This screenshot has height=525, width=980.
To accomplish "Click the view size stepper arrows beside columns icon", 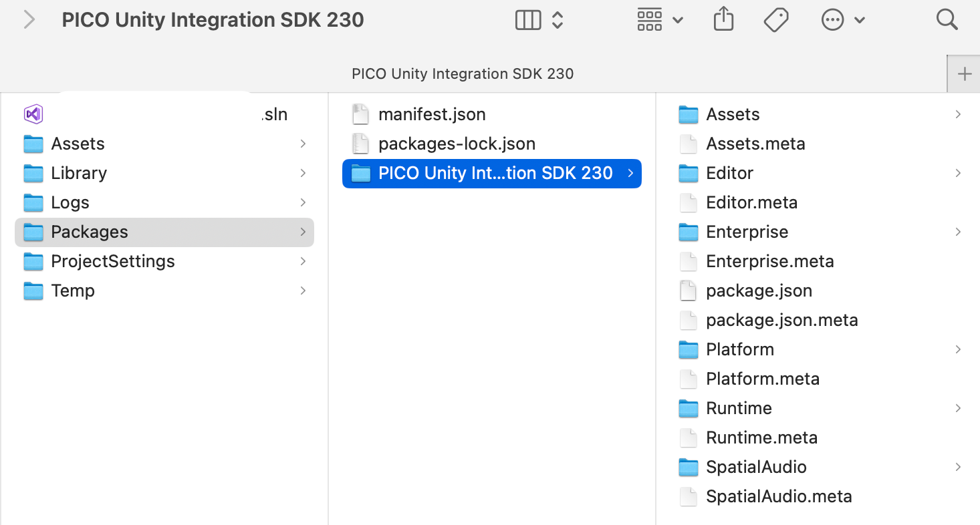I will (x=557, y=19).
